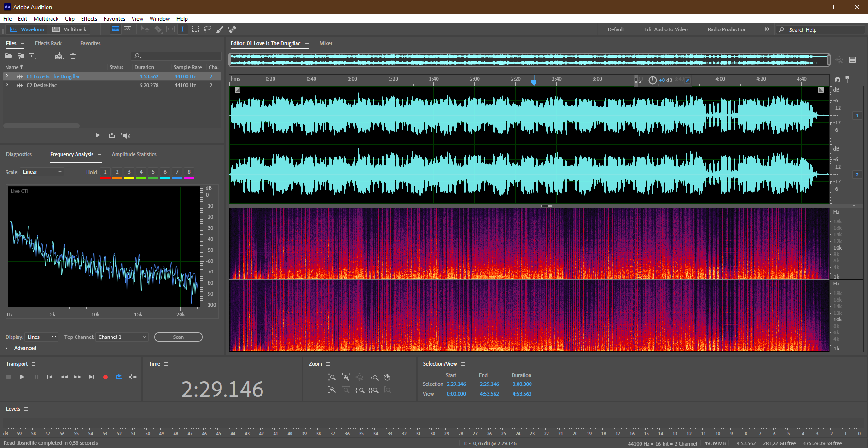The width and height of the screenshot is (868, 448).
Task: Select the Time Selection tool
Action: coord(183,29)
